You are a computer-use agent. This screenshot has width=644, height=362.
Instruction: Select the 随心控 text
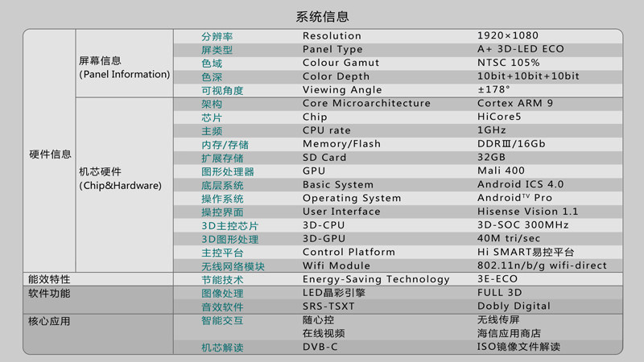click(318, 320)
